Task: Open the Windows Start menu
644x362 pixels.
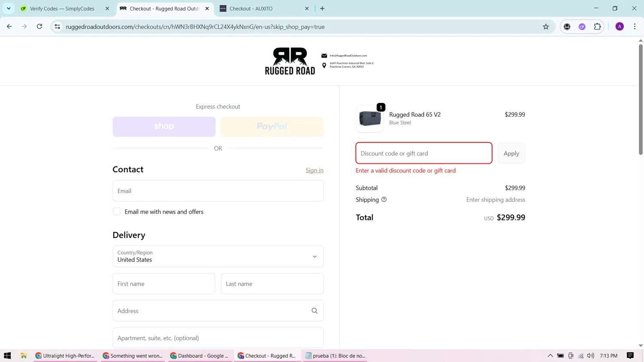Action: pos(7,356)
